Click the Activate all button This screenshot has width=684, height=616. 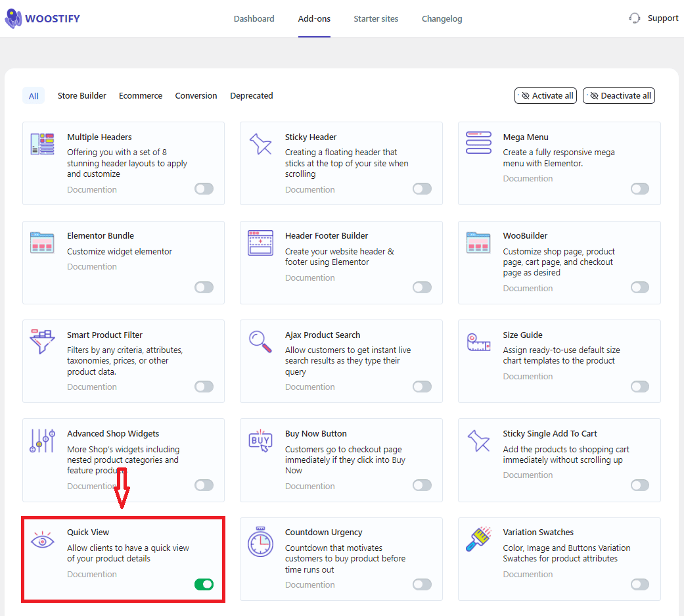[x=546, y=95]
